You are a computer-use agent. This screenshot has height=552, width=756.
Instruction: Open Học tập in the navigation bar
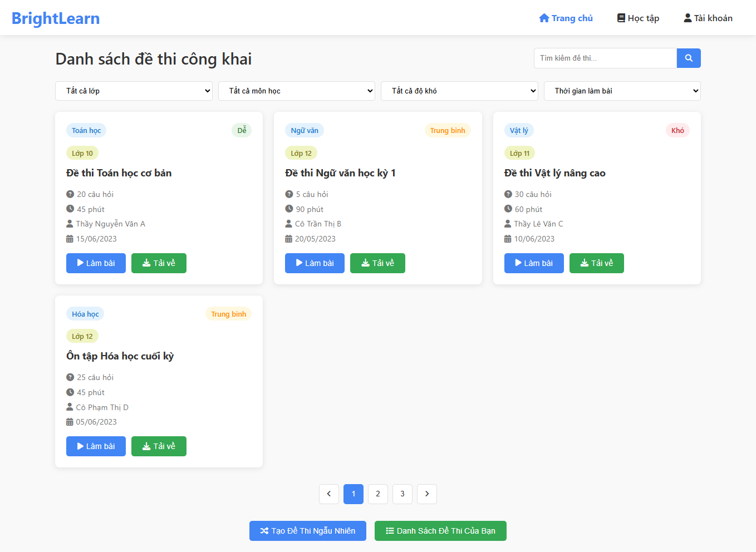[x=639, y=18]
